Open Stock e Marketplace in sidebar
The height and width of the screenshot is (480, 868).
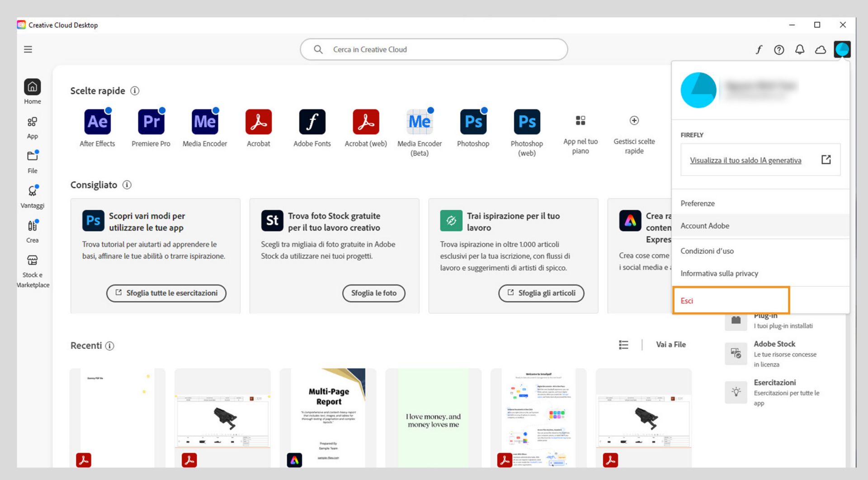point(33,271)
